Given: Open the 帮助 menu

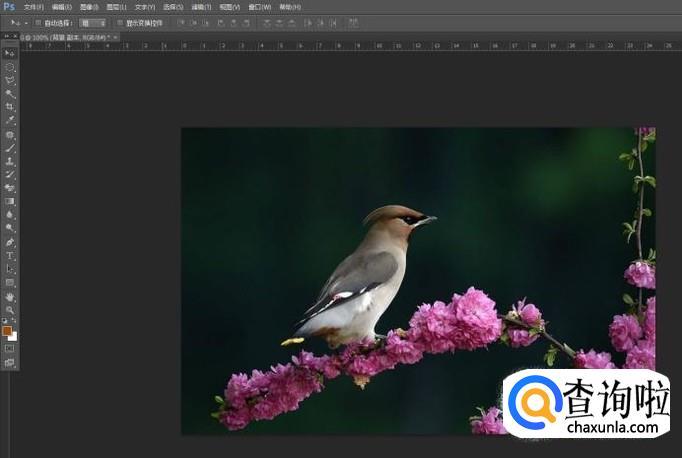Looking at the screenshot, I should (289, 6).
